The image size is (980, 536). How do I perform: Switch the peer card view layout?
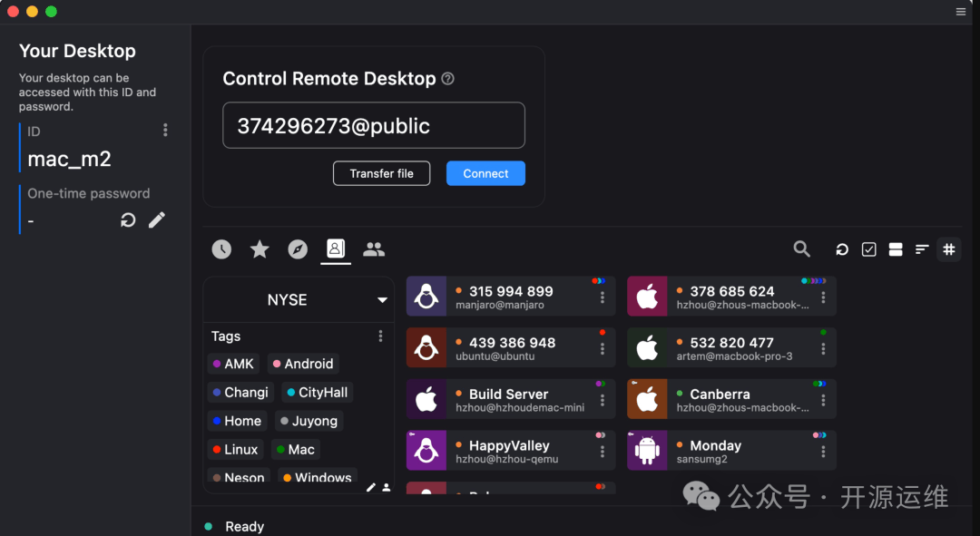pyautogui.click(x=896, y=249)
